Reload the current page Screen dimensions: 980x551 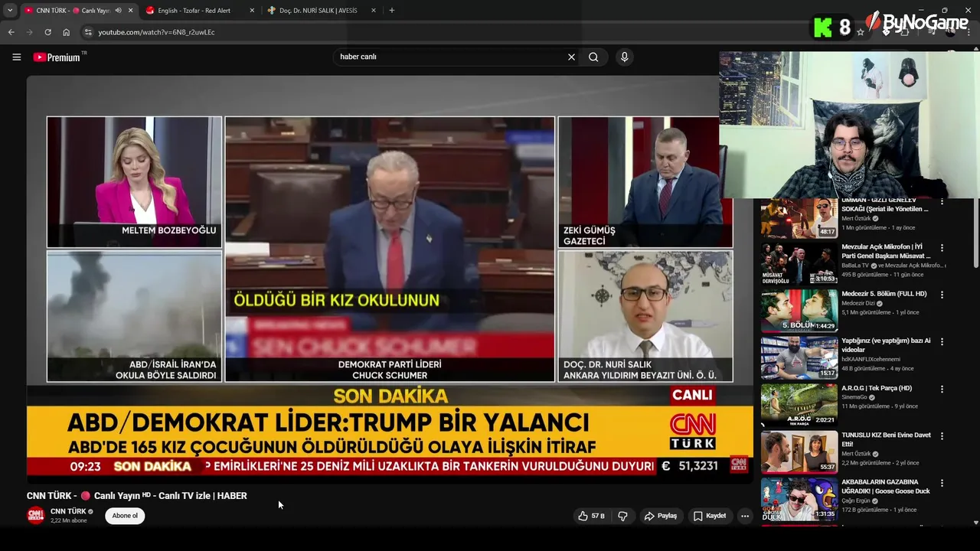pos(47,32)
